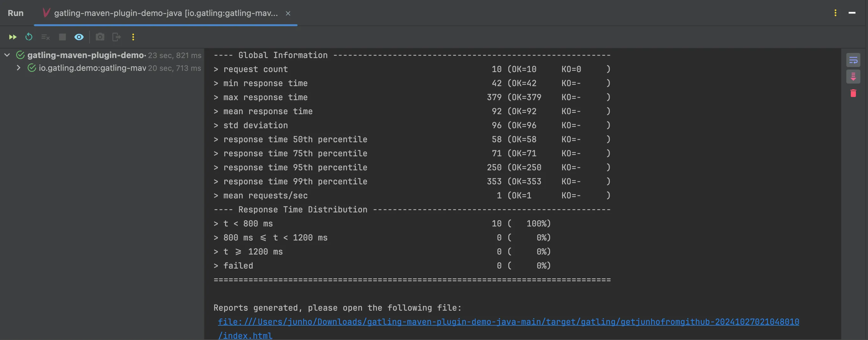Clear console with red trash icon
The image size is (868, 340).
click(853, 93)
